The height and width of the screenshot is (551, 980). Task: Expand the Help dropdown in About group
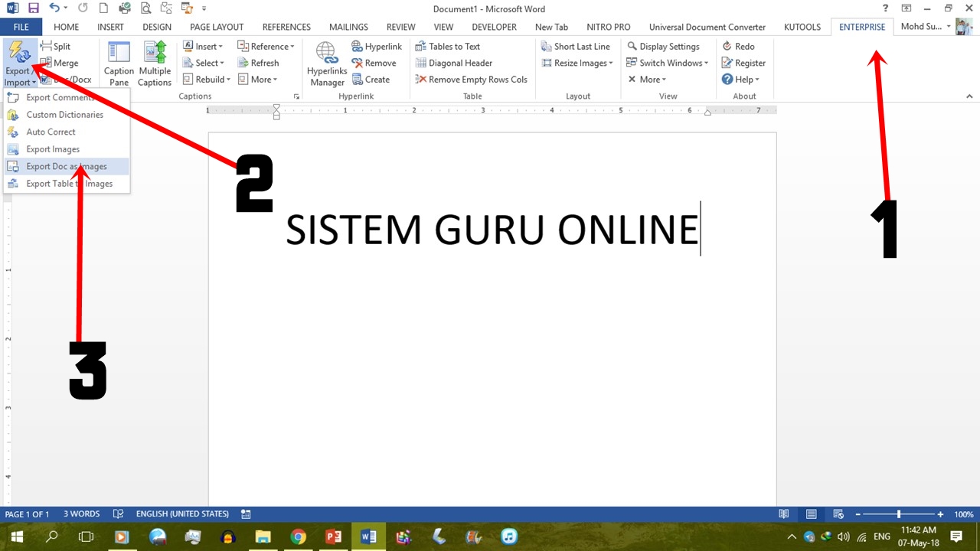[740, 80]
